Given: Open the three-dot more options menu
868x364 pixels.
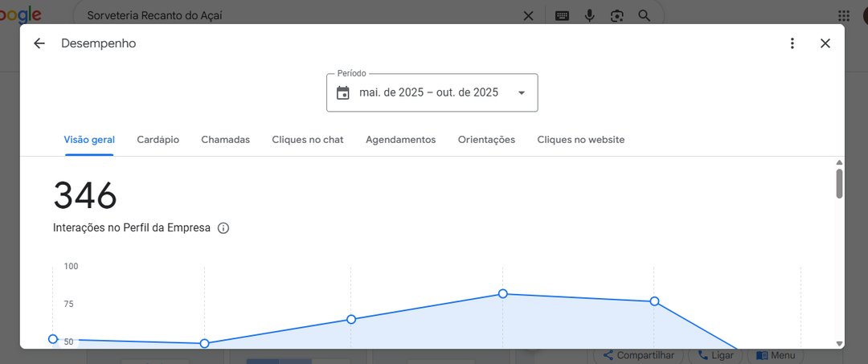Looking at the screenshot, I should pos(792,43).
